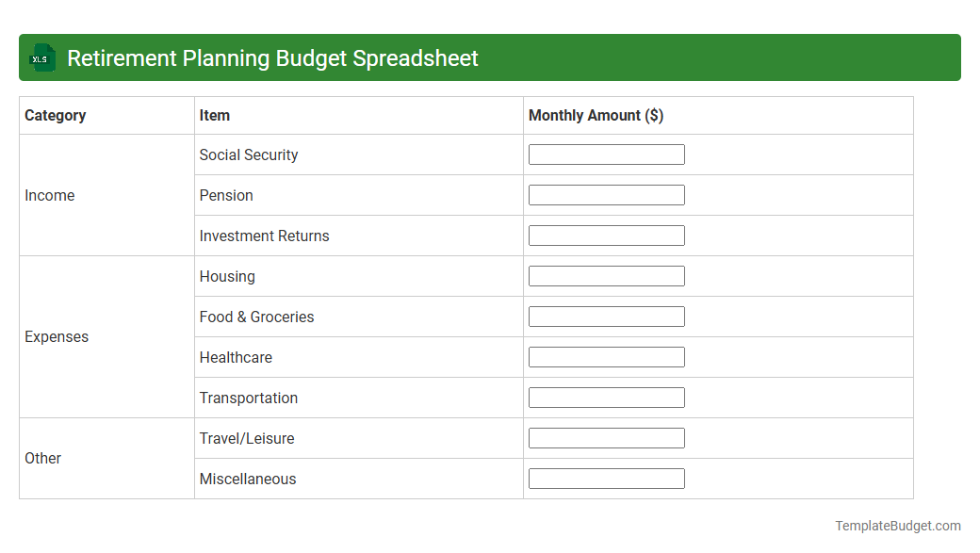Click the Social Security amount input box
Screen dimensions: 980x553
606,154
